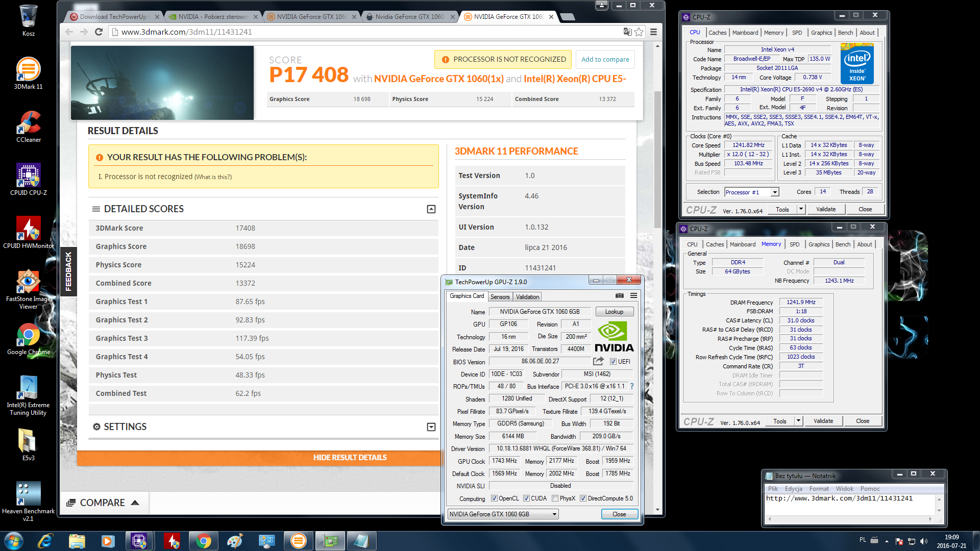The width and height of the screenshot is (980, 551).
Task: Click the Chrome back arrow
Action: click(x=69, y=32)
